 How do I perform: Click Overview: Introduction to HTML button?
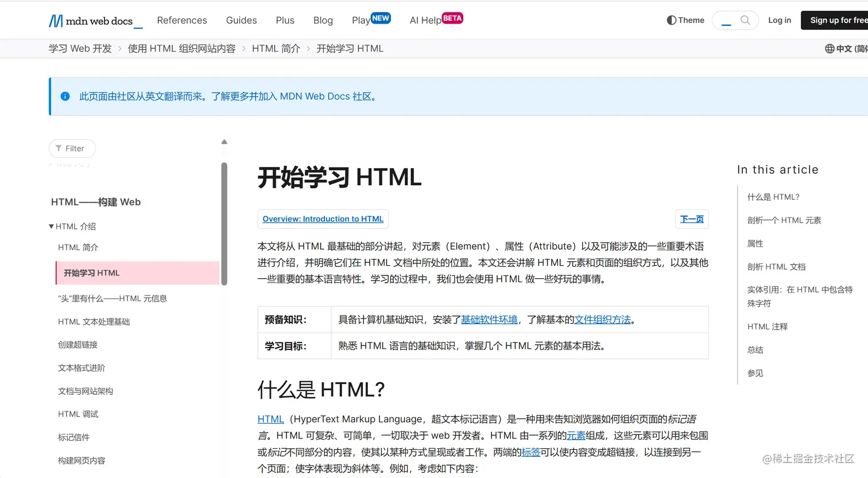[x=323, y=219]
